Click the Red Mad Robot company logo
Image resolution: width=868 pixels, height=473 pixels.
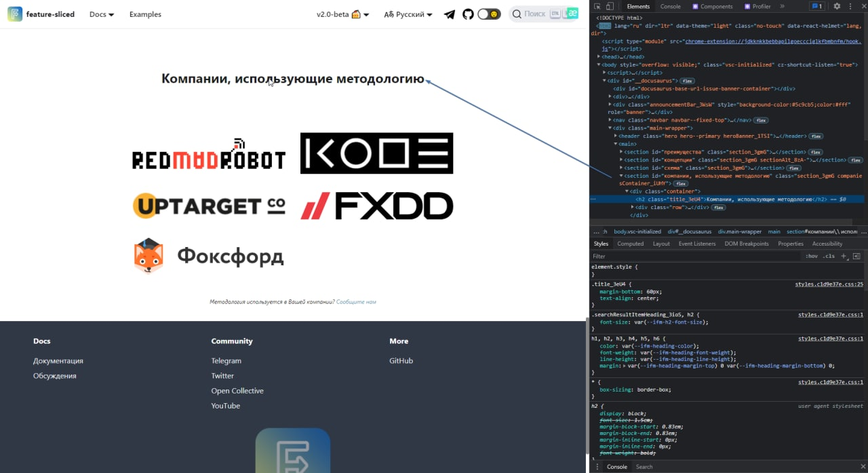(x=209, y=154)
